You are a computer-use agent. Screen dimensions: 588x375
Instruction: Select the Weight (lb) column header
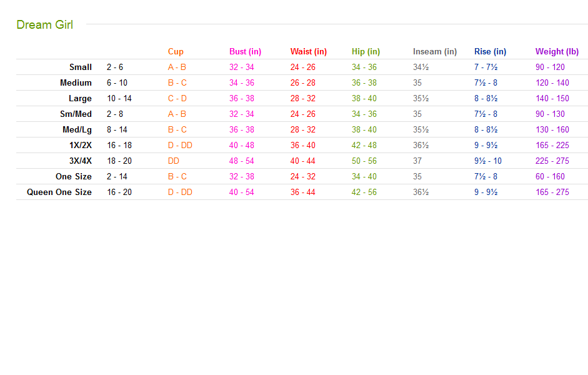pos(557,52)
